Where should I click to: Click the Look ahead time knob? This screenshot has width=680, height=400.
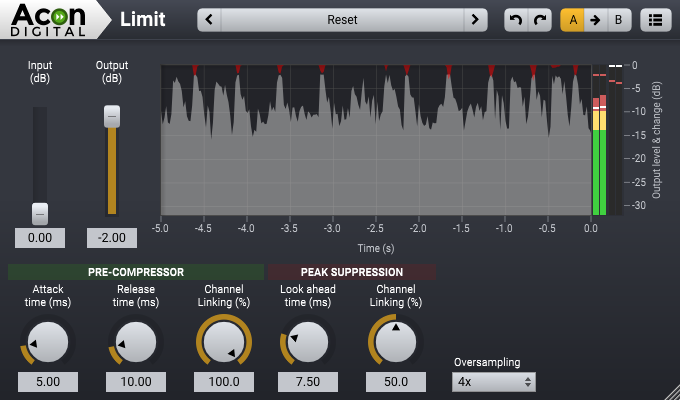point(306,343)
